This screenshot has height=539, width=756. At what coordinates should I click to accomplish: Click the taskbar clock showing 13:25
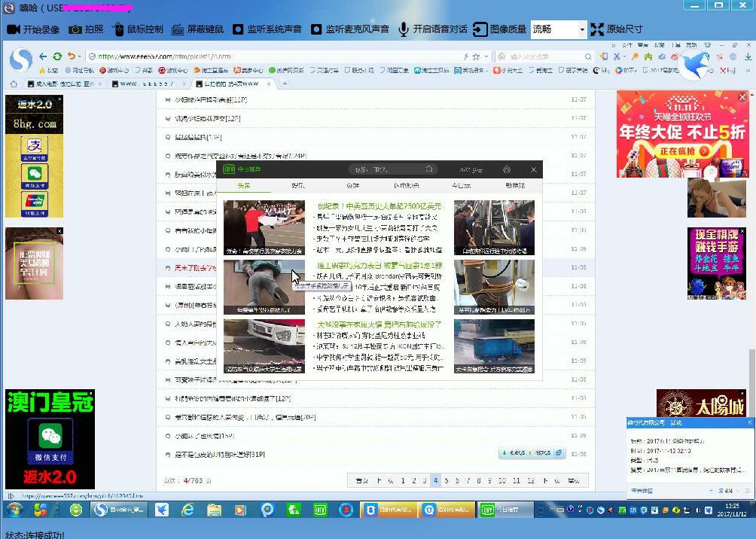[732, 510]
